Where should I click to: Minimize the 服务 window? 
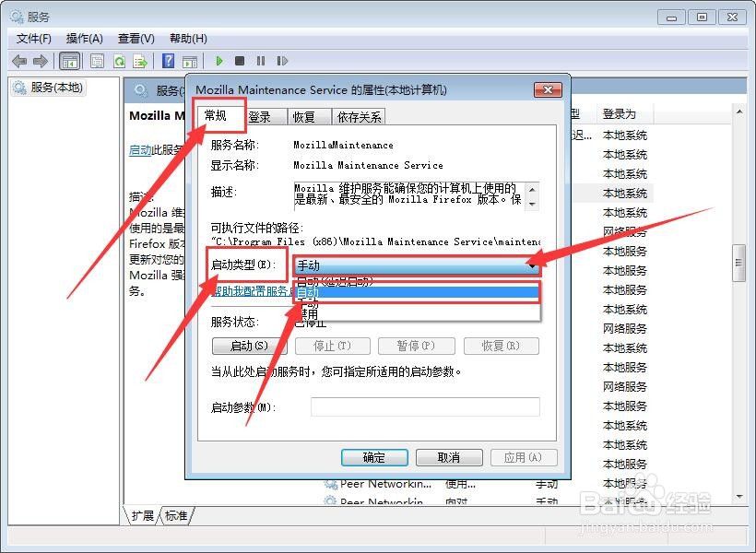pyautogui.click(x=671, y=18)
